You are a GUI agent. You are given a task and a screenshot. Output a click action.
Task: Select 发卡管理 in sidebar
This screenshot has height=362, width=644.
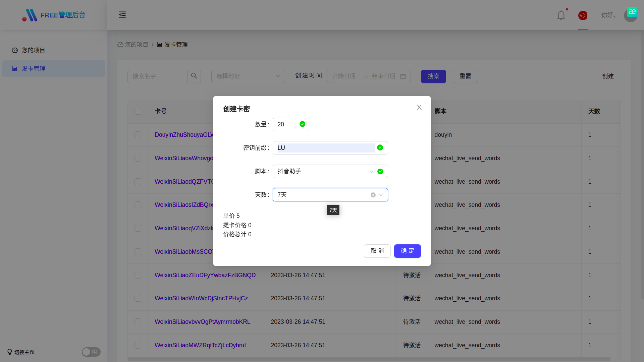tap(53, 69)
